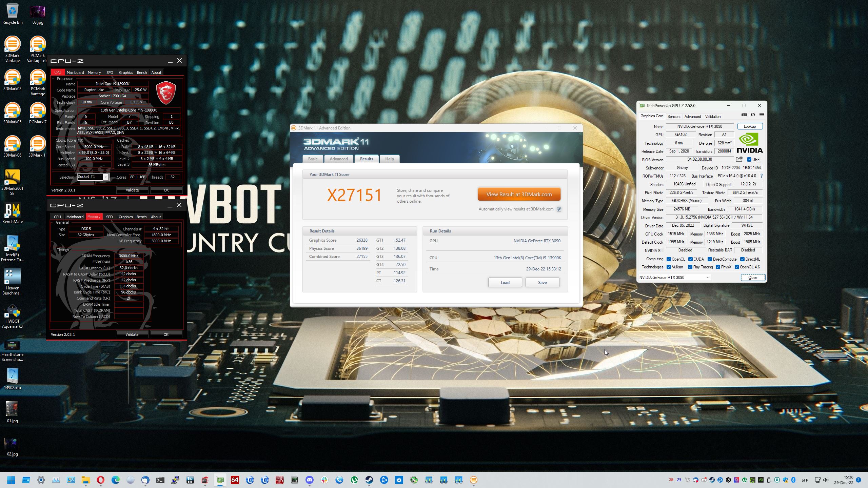Click the GPU-Z Name field value
Viewport: 868px width, 488px height.
coord(699,126)
